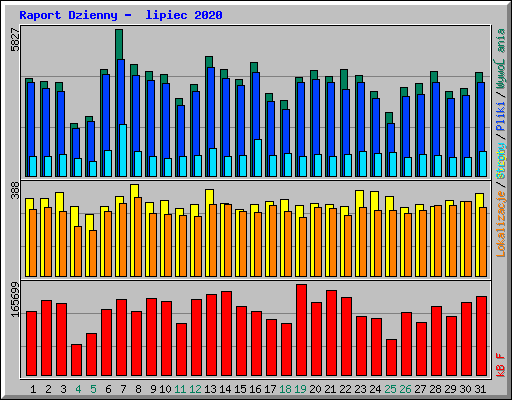Image resolution: width=512 pixels, height=400 pixels.
Task: Click the orange bar for day 5
Action: pyautogui.click(x=93, y=253)
